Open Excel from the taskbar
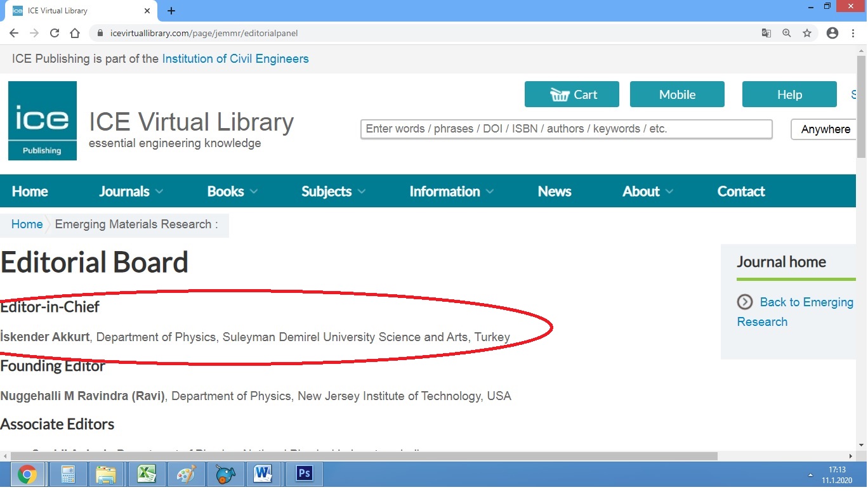The height and width of the screenshot is (492, 868). click(x=147, y=474)
